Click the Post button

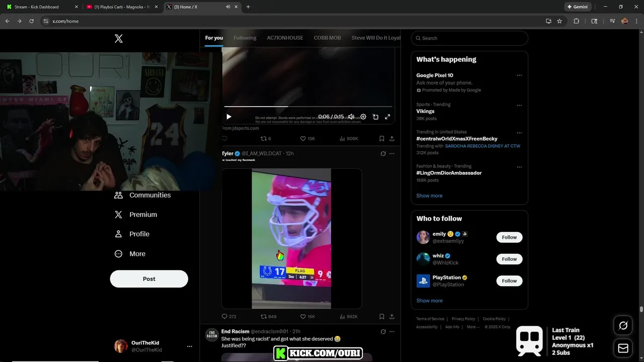[x=149, y=279]
